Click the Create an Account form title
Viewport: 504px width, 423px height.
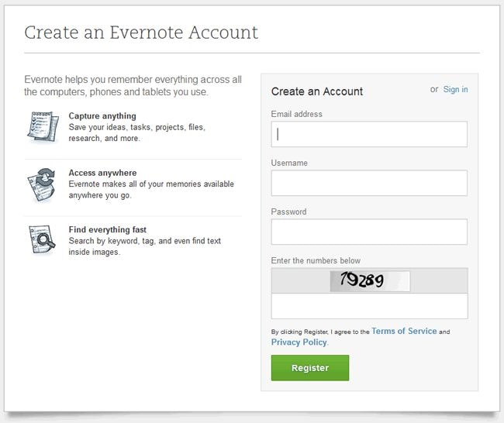click(x=317, y=91)
